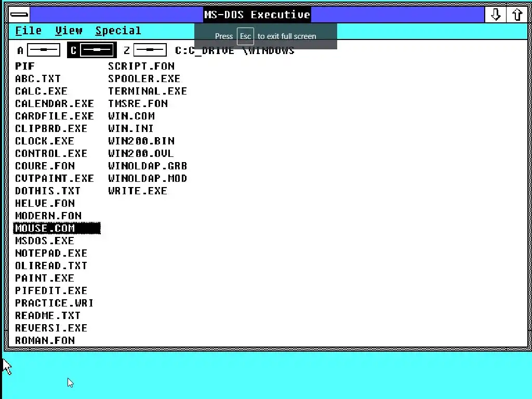Open the system control menu box

pyautogui.click(x=19, y=15)
